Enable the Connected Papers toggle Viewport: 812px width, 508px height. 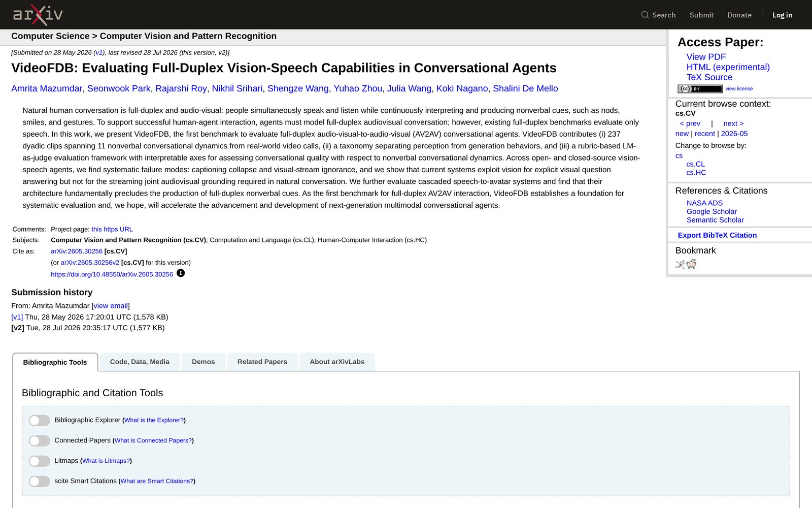[x=39, y=440]
